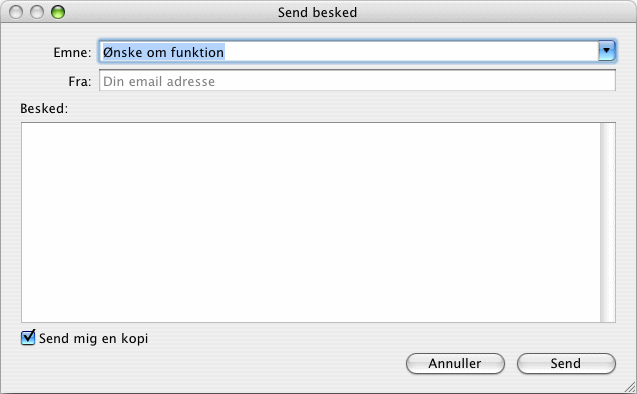
Task: Click inside the Besked message text area
Action: point(311,223)
